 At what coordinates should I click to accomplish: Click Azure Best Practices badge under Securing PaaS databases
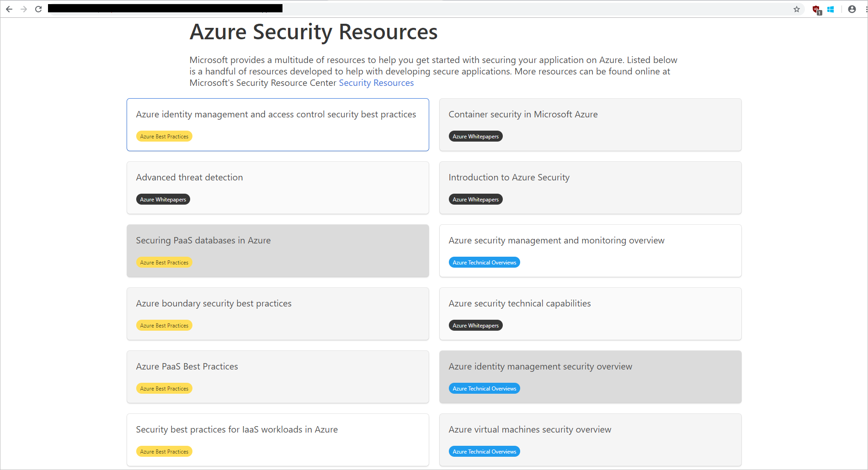[x=164, y=262]
